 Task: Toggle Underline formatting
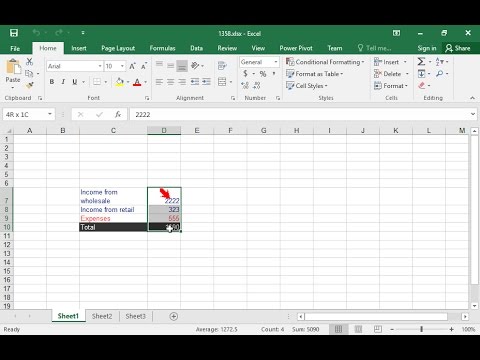75,82
